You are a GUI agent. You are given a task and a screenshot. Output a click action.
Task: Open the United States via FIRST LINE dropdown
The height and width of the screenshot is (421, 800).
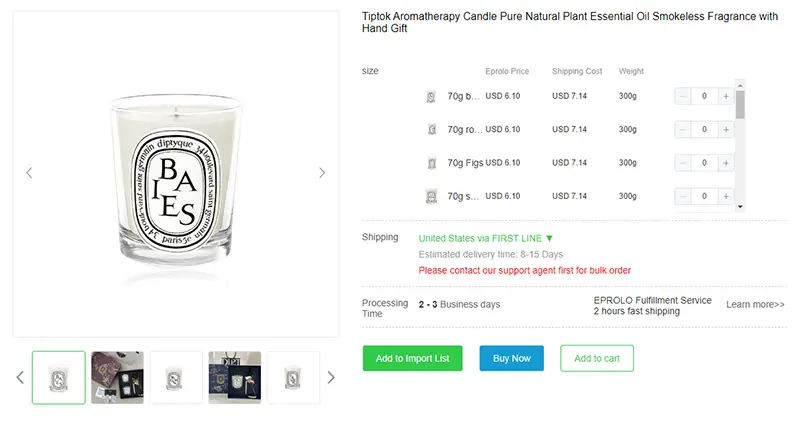486,238
